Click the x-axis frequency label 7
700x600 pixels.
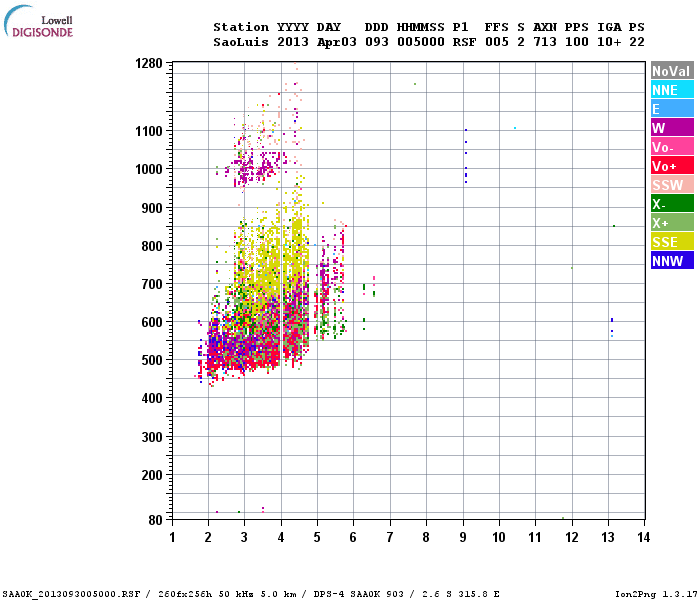pos(390,537)
